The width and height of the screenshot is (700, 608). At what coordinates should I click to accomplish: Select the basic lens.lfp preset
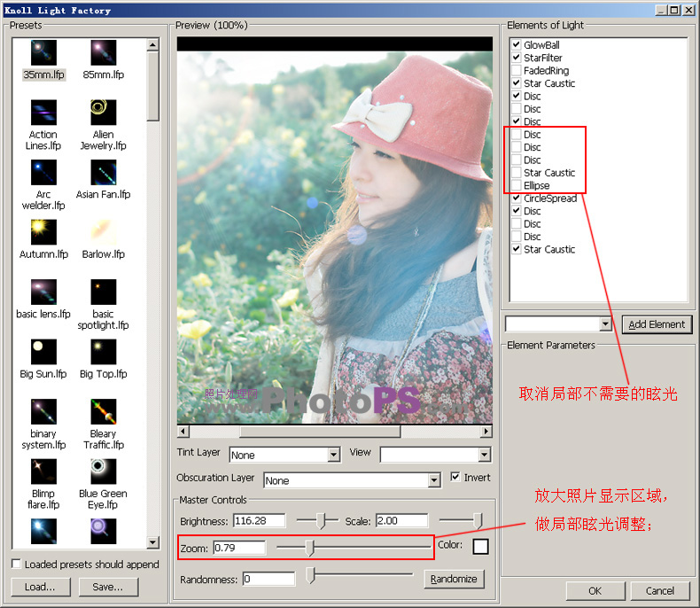point(43,292)
